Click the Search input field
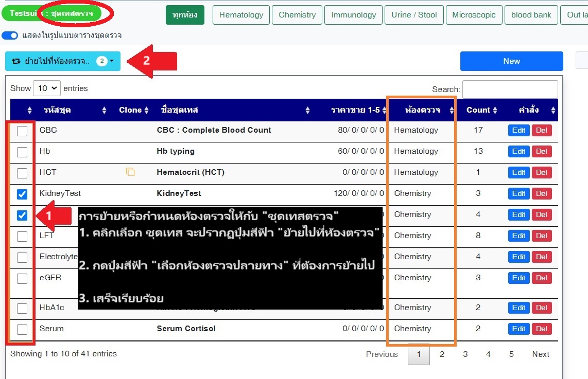 [510, 89]
